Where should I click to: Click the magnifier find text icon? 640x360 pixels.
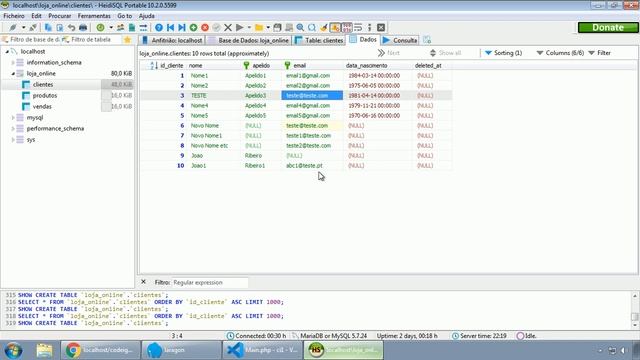click(300, 27)
